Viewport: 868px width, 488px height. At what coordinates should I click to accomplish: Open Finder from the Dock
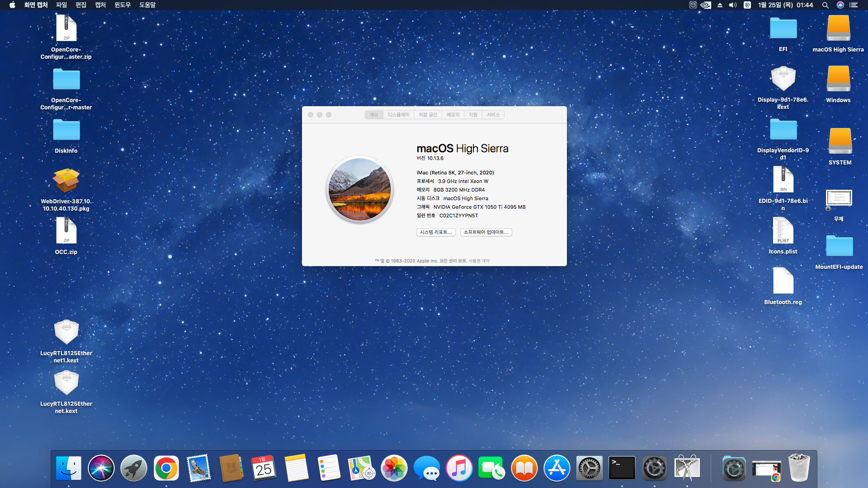click(x=69, y=468)
